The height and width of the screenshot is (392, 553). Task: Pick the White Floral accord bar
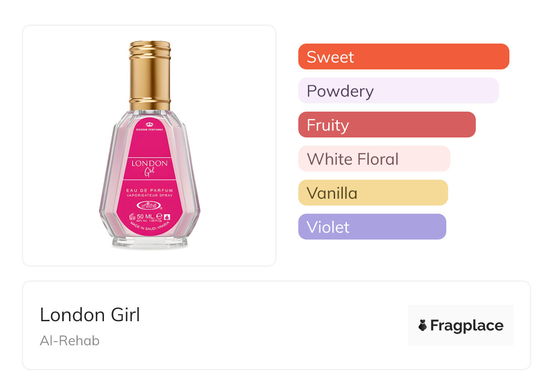(x=374, y=159)
